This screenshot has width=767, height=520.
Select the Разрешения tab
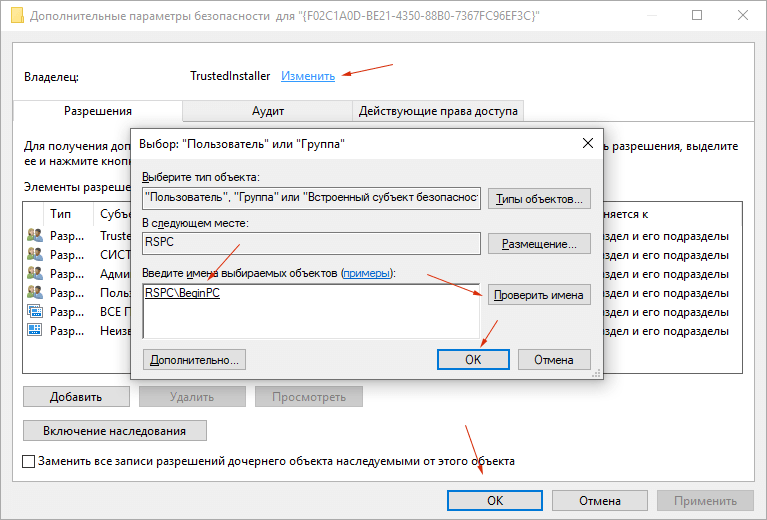98,111
